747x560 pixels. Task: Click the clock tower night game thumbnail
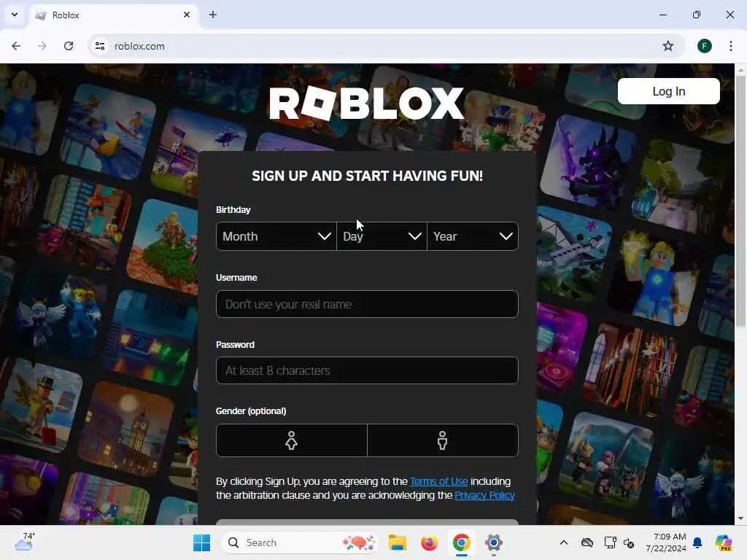coord(127,429)
